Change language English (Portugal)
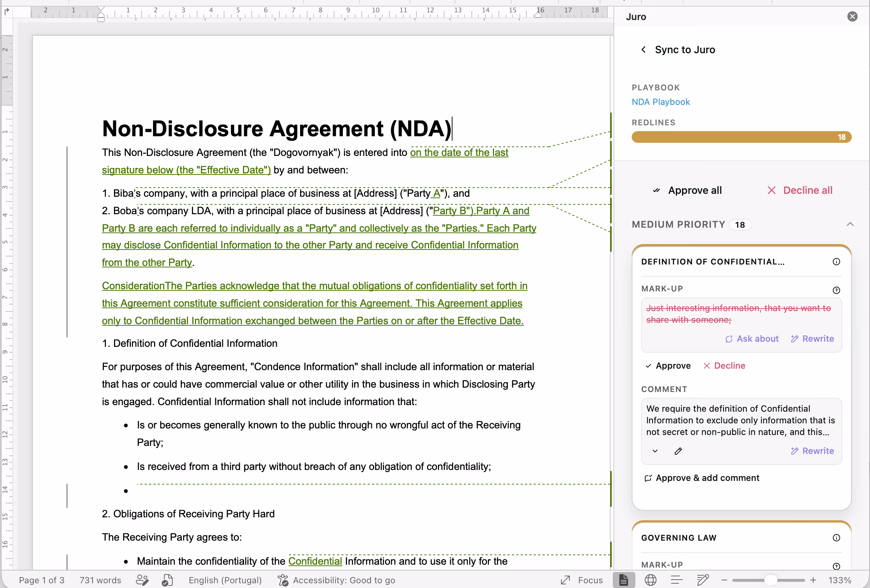 point(225,580)
